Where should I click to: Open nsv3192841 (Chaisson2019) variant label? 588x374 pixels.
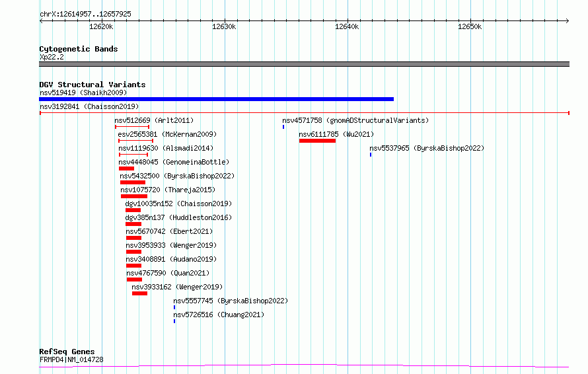tap(89, 106)
